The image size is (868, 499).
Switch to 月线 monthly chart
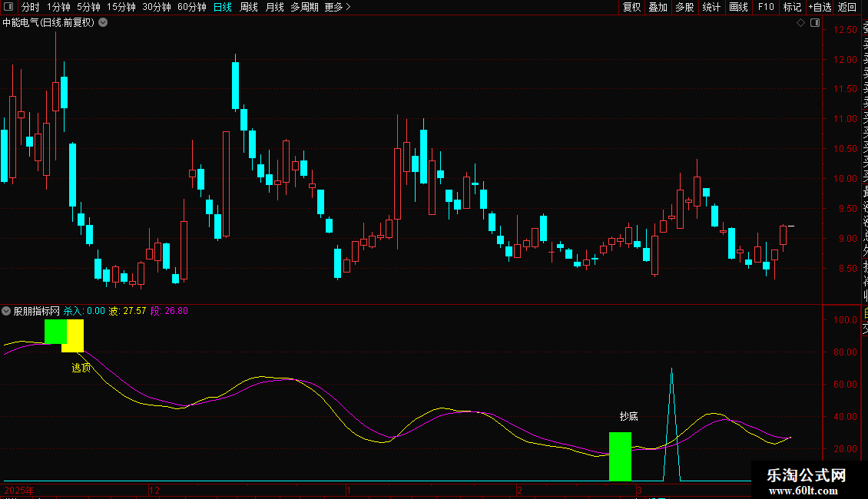[x=274, y=7]
